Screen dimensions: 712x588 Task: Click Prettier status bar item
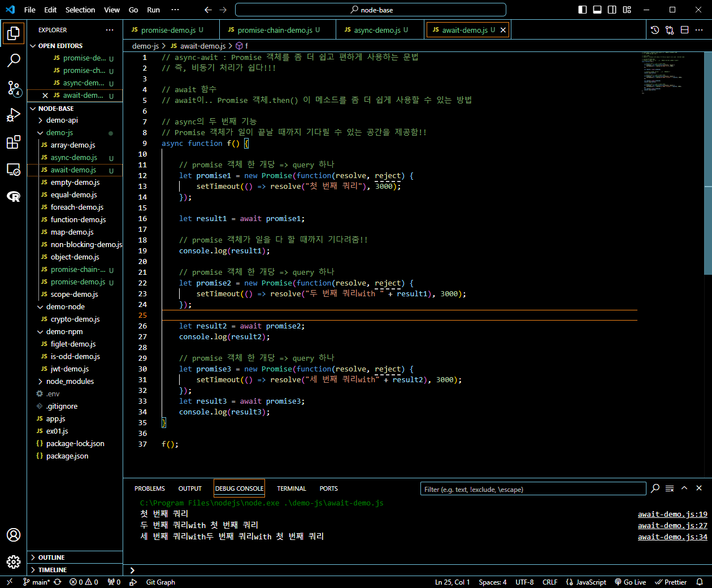point(671,582)
